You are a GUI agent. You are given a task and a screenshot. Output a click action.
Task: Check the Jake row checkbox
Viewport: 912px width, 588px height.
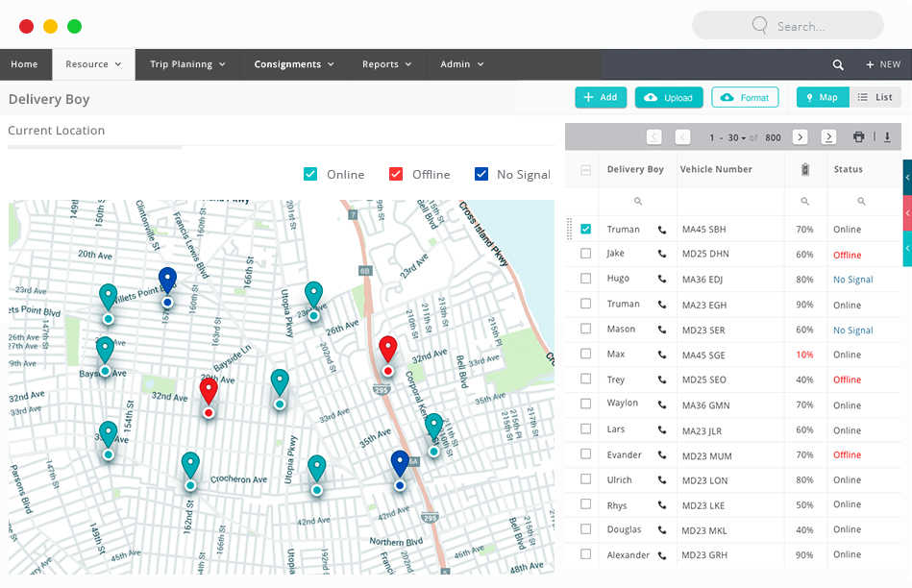(x=585, y=254)
